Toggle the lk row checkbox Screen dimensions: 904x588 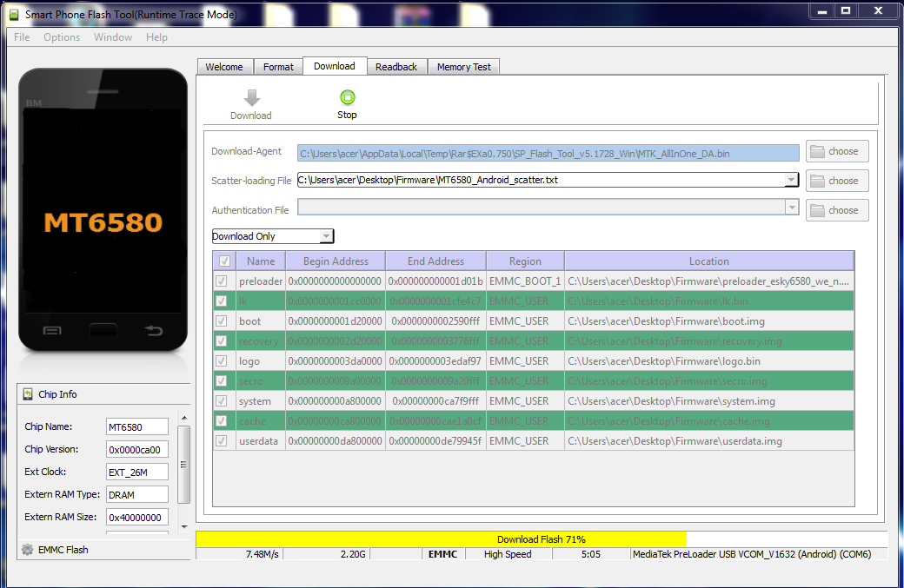point(222,301)
